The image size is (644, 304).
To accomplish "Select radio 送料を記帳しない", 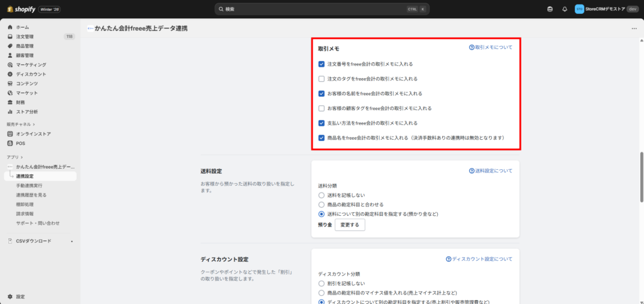I will (321, 195).
